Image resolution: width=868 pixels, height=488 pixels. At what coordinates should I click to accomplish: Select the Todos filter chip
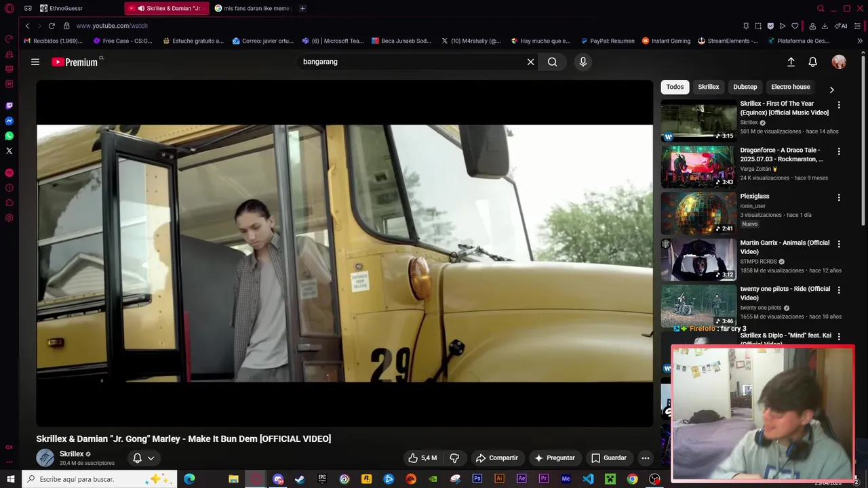pos(675,87)
